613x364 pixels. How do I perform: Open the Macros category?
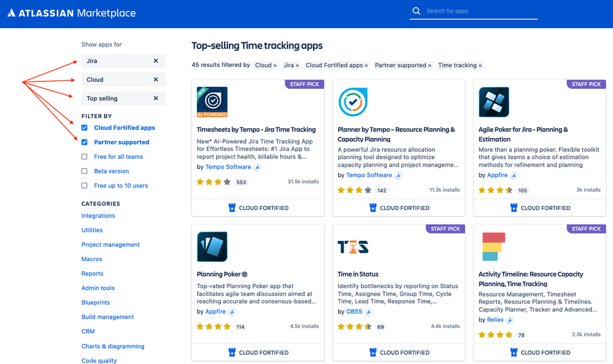tap(91, 259)
